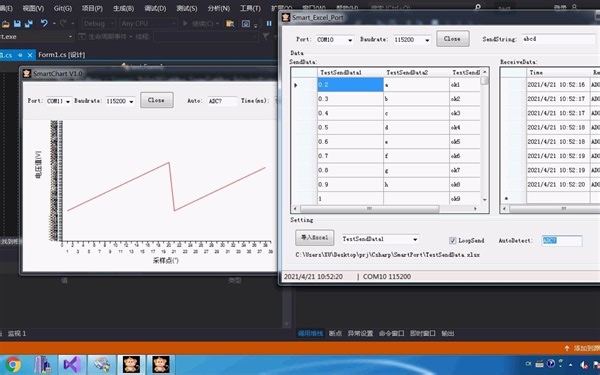Switch to the 即时窗口 tab
The image size is (600, 375).
[x=422, y=333]
